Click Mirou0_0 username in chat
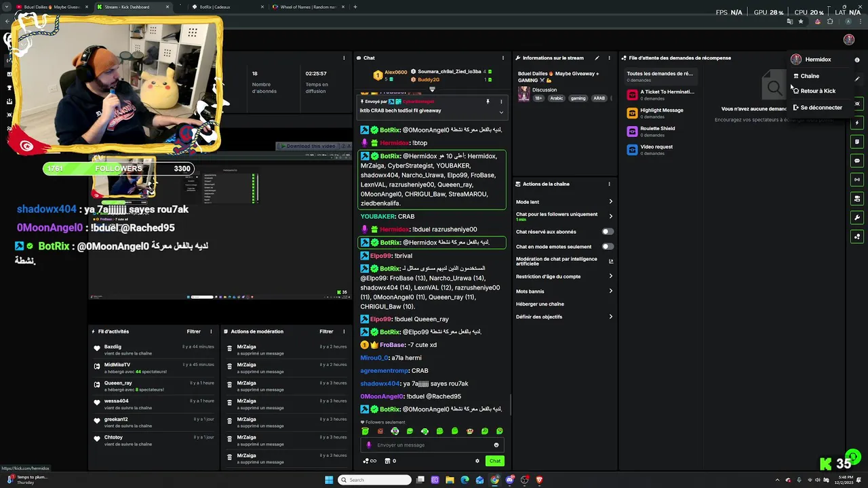The image size is (868, 488). 374,358
